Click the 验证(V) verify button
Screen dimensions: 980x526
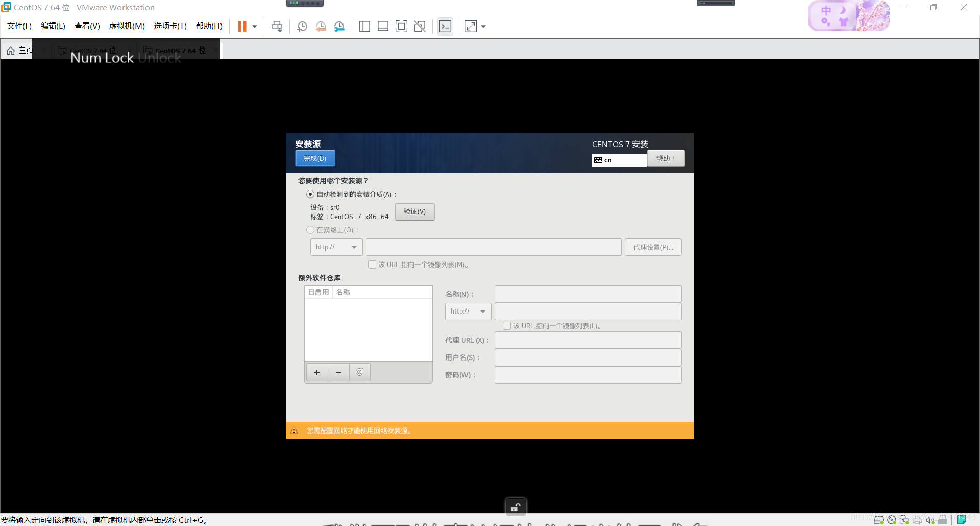(414, 212)
